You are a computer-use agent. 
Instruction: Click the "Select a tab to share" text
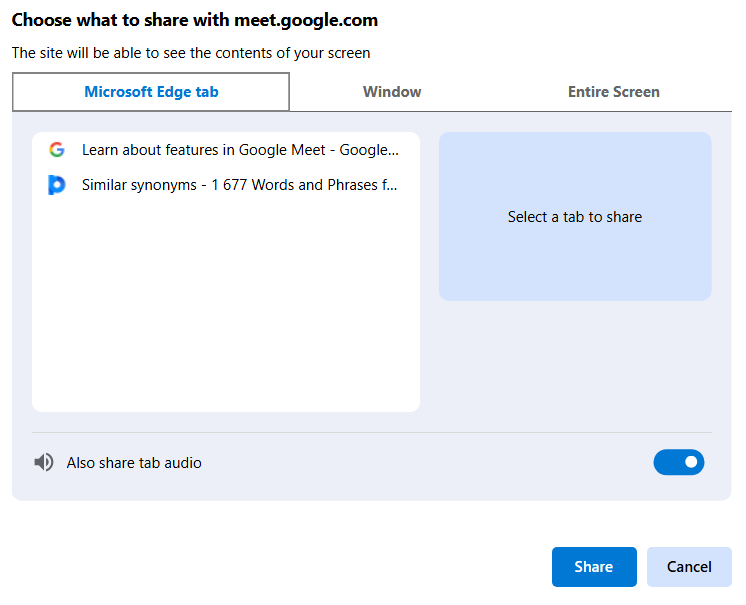click(x=575, y=217)
